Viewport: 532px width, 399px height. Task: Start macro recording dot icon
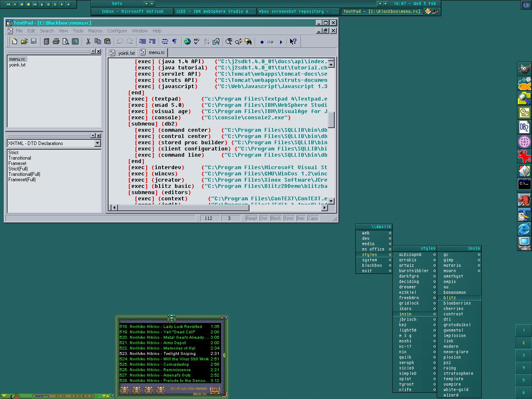click(x=262, y=42)
